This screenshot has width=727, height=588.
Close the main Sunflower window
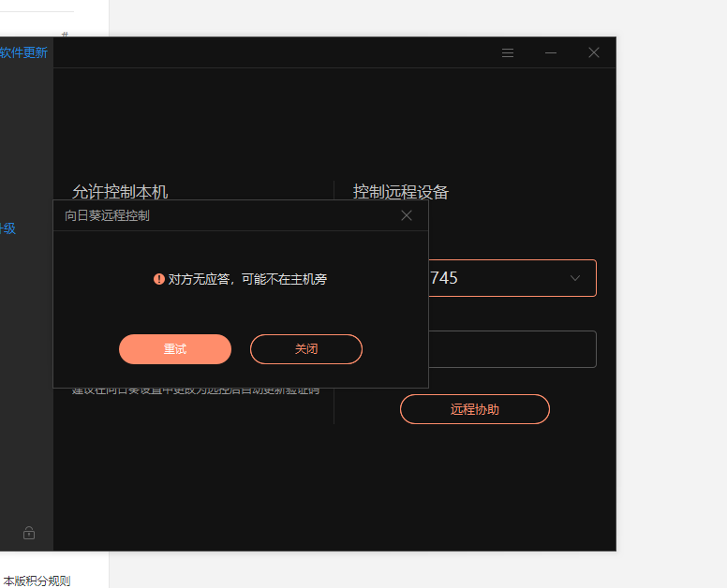click(594, 52)
